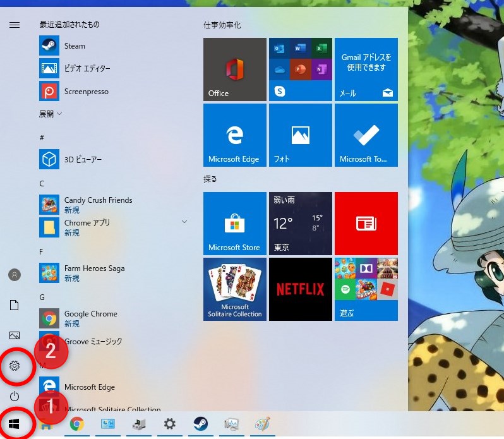Image resolution: width=504 pixels, height=439 pixels.
Task: Jump to letter F in the app list
Action: [41, 251]
